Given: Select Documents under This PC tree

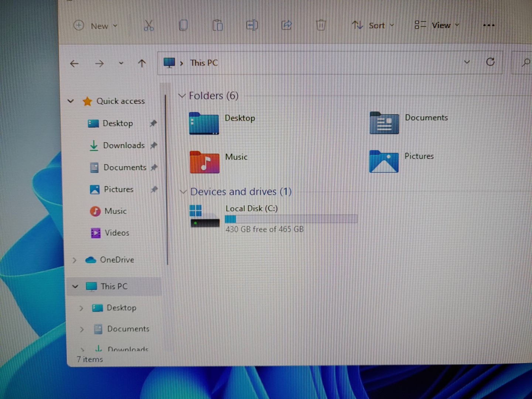Looking at the screenshot, I should 128,329.
